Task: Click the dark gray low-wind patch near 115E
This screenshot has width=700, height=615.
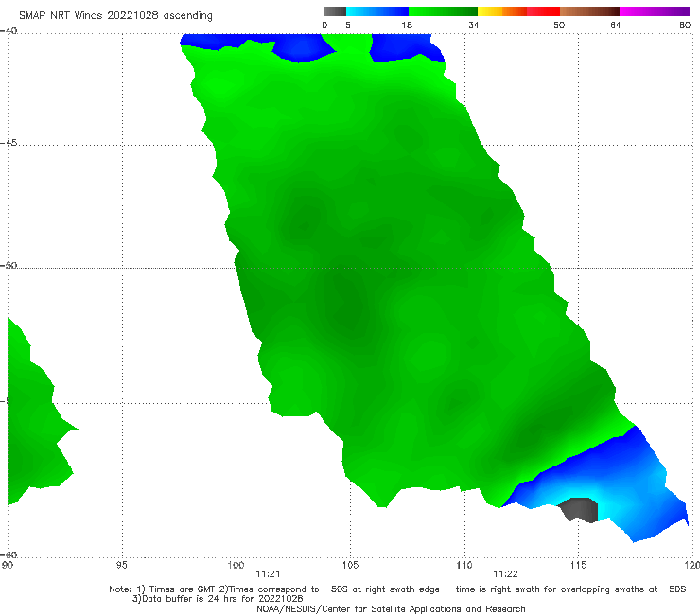Action: (580, 509)
